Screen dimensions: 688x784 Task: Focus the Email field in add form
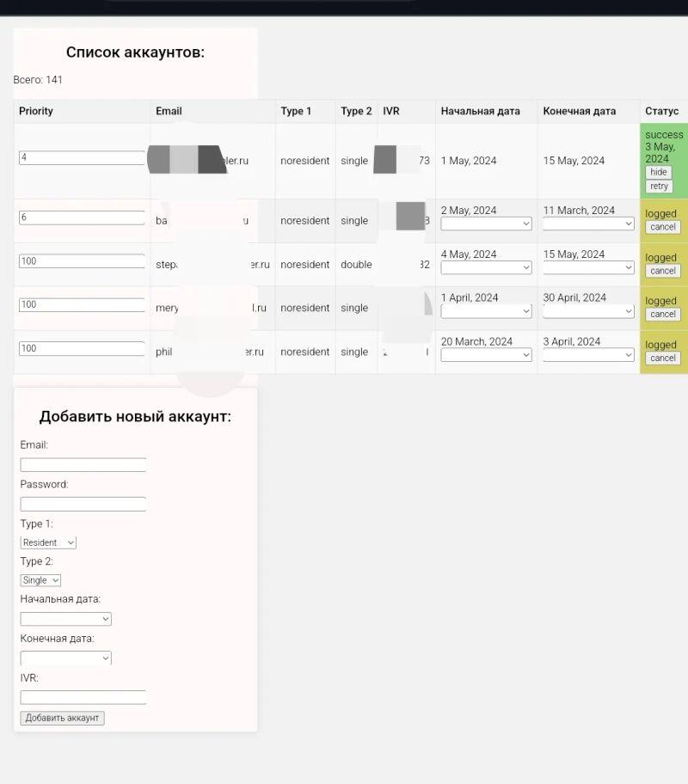pos(83,465)
